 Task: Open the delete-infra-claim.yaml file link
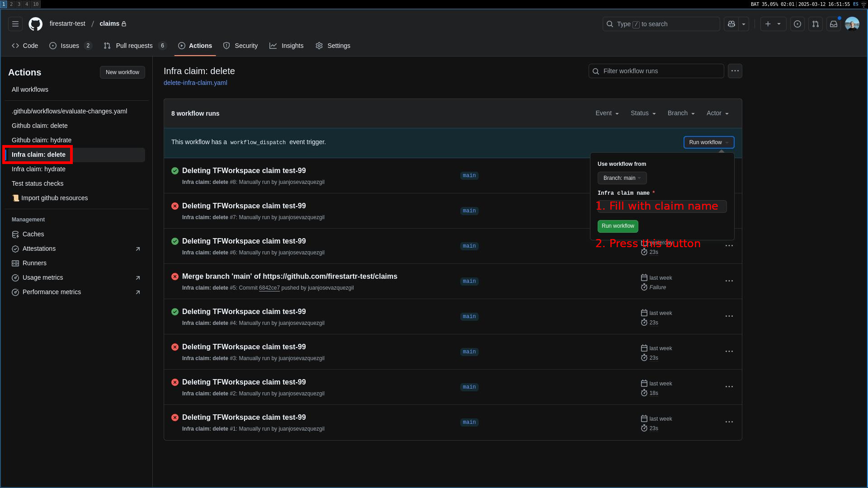pyautogui.click(x=195, y=83)
